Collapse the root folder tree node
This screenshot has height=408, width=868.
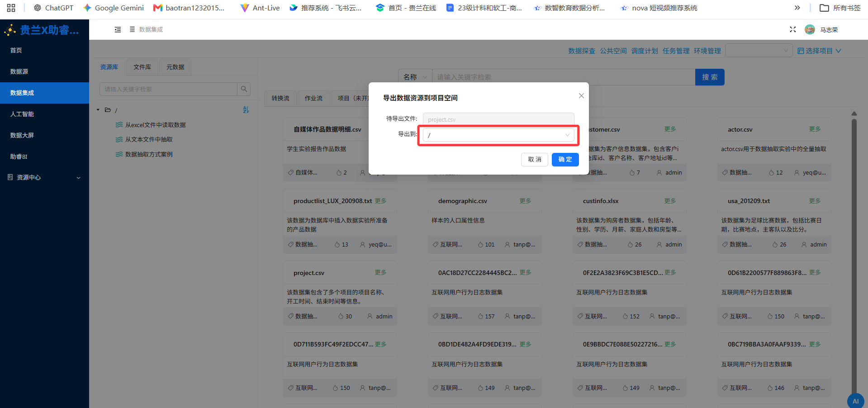tap(98, 110)
